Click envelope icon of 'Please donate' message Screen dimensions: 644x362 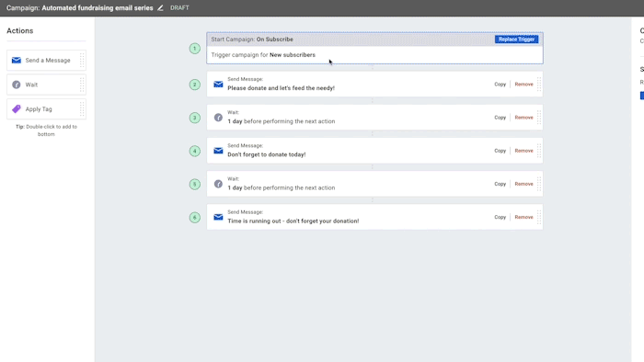[218, 84]
